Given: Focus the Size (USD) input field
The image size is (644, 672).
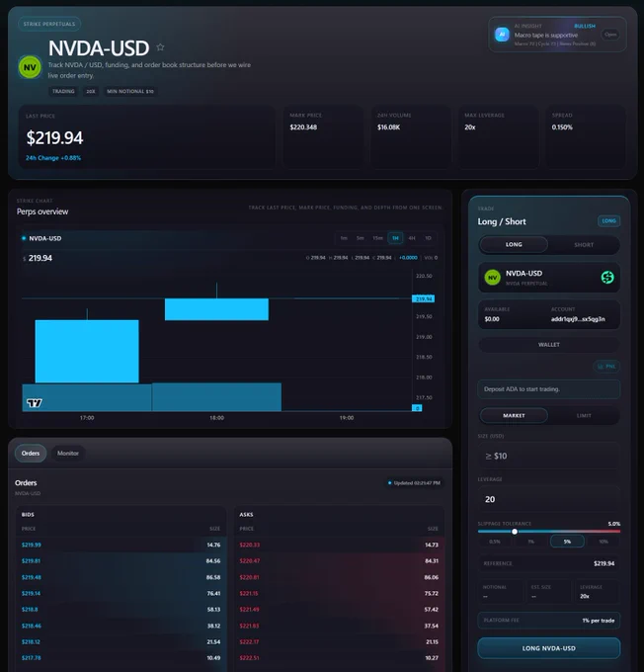Looking at the screenshot, I should 549,456.
